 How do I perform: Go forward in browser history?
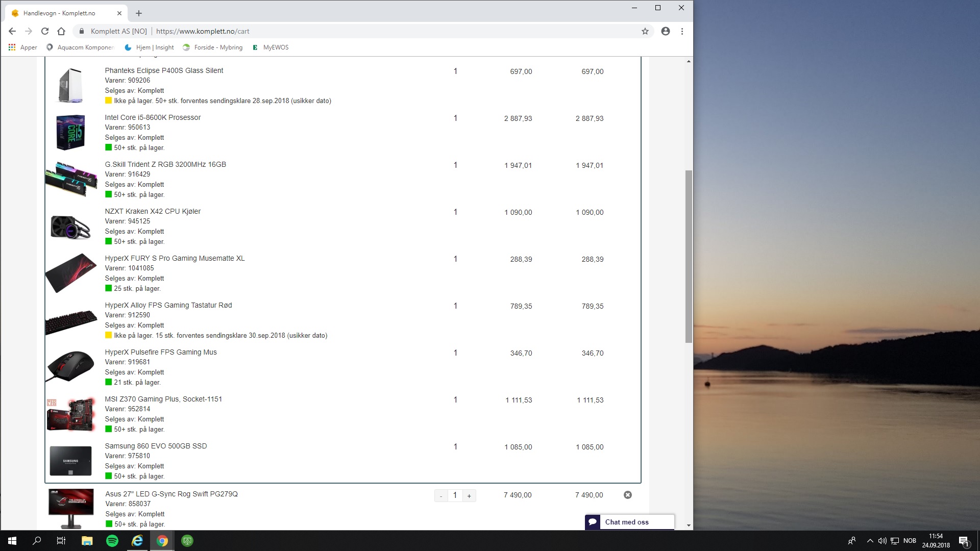point(29,31)
